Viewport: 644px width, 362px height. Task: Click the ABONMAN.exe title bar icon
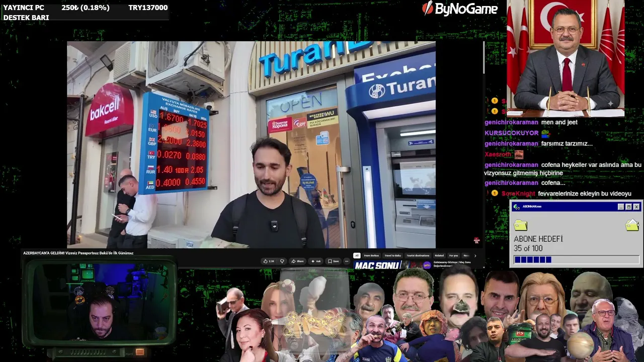click(516, 207)
